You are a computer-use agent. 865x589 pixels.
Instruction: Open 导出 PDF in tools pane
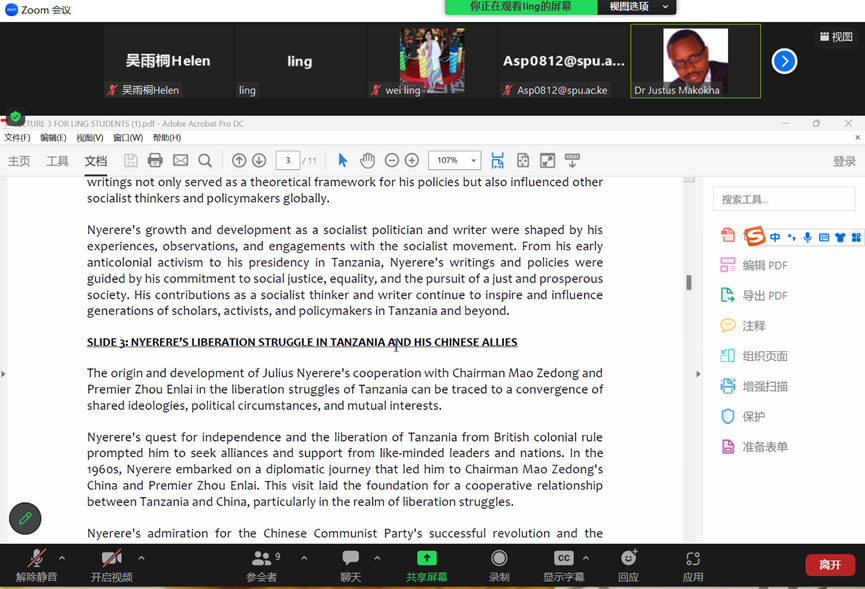(x=764, y=296)
